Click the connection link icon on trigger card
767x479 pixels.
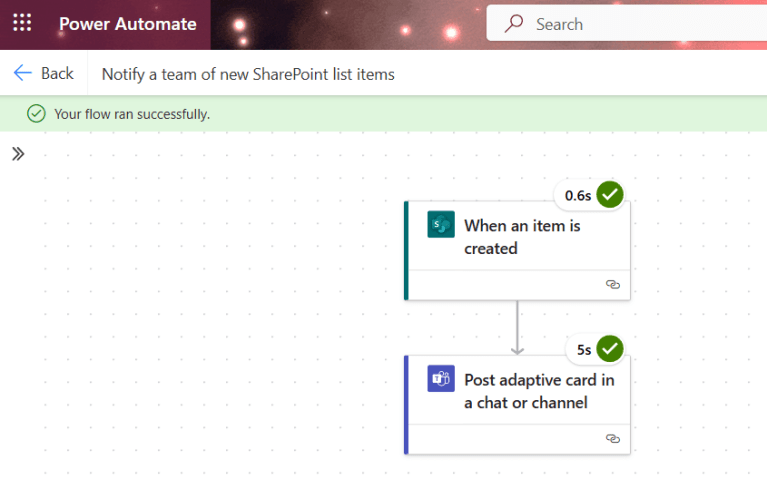tap(612, 284)
